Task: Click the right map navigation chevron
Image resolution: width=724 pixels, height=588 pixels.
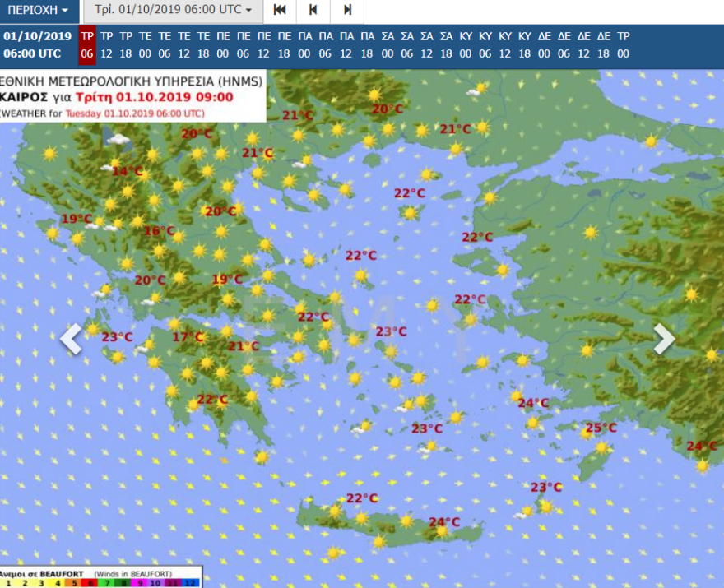Action: coord(665,338)
